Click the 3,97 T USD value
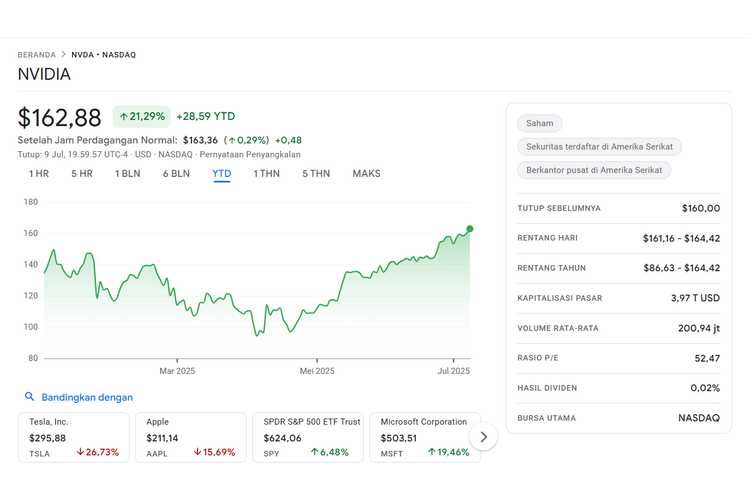Viewport: 750px width, 500px height. pos(695,298)
